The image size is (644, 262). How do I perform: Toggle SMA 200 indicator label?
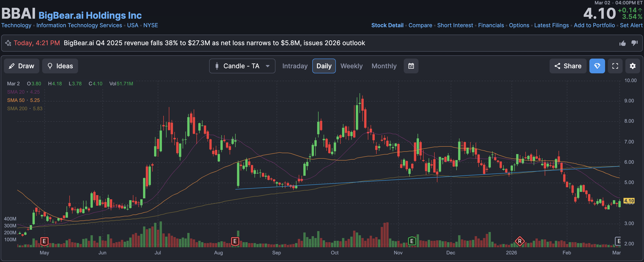tap(17, 108)
